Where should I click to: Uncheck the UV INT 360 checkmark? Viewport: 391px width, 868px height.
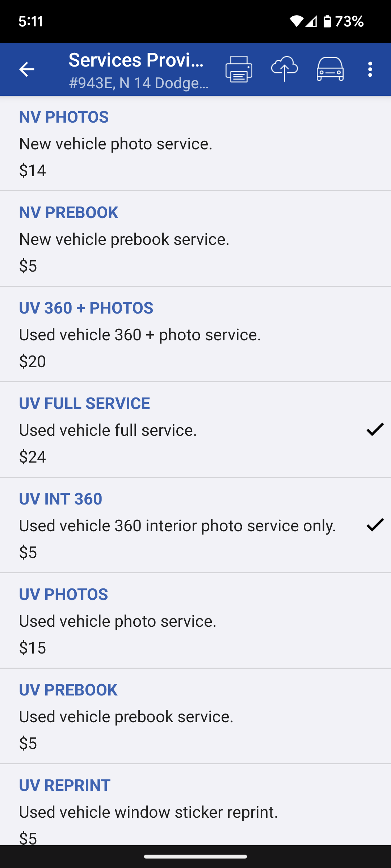375,525
